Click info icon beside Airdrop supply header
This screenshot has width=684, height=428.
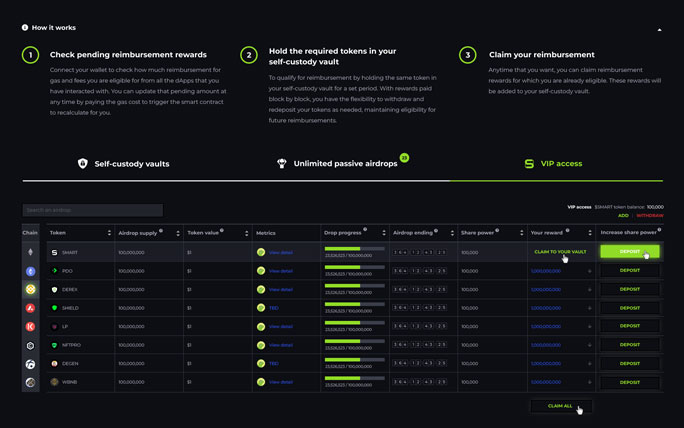coord(161,230)
